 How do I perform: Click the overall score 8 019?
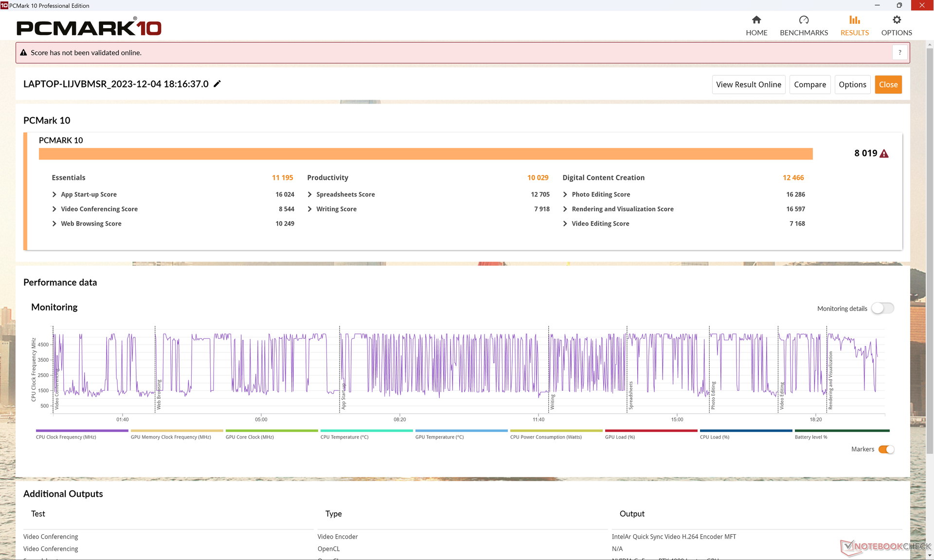[x=865, y=153]
